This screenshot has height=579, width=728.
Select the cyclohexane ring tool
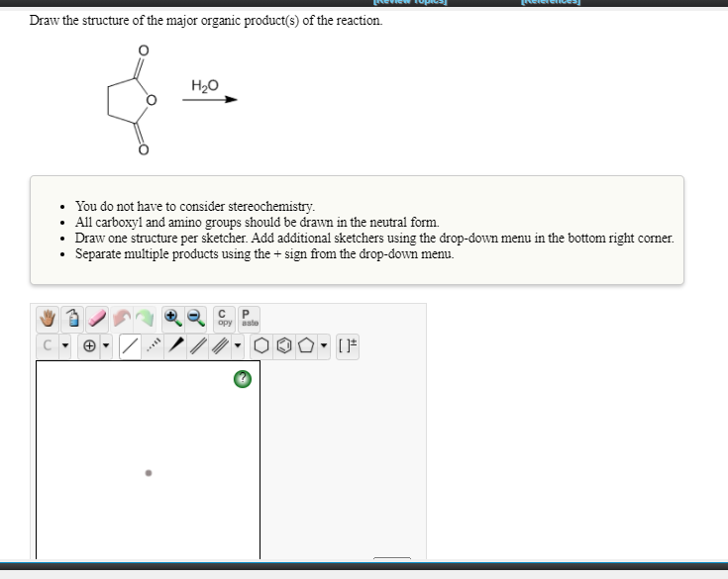pyautogui.click(x=261, y=345)
